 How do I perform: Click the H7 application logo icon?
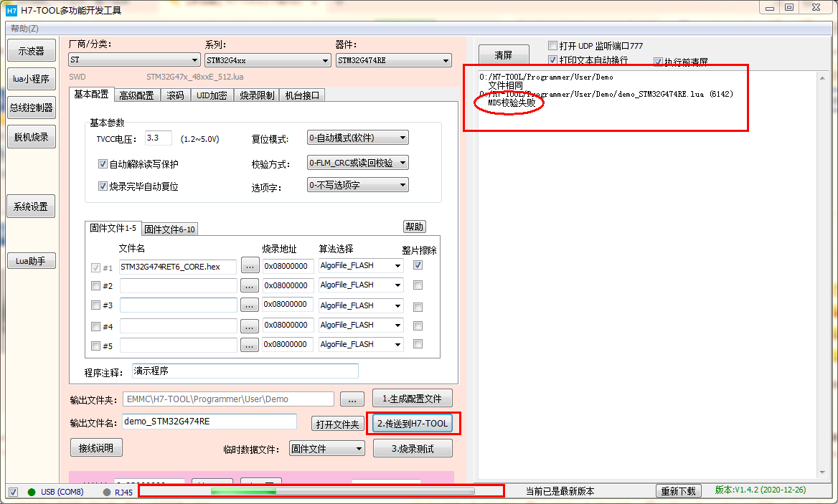pyautogui.click(x=11, y=10)
